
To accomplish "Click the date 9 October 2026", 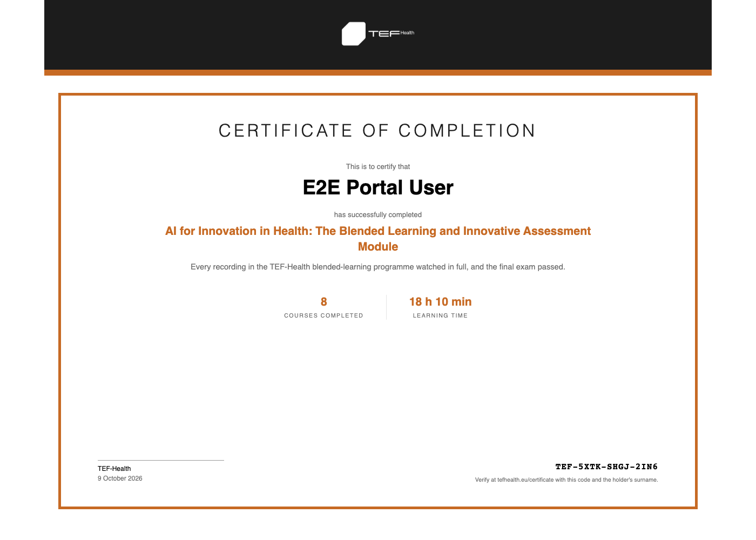I will tap(120, 478).
